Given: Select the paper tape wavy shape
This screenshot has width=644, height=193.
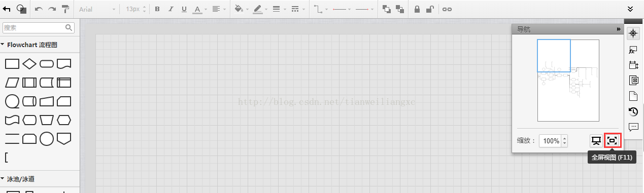Looking at the screenshot, I should click(x=12, y=120).
